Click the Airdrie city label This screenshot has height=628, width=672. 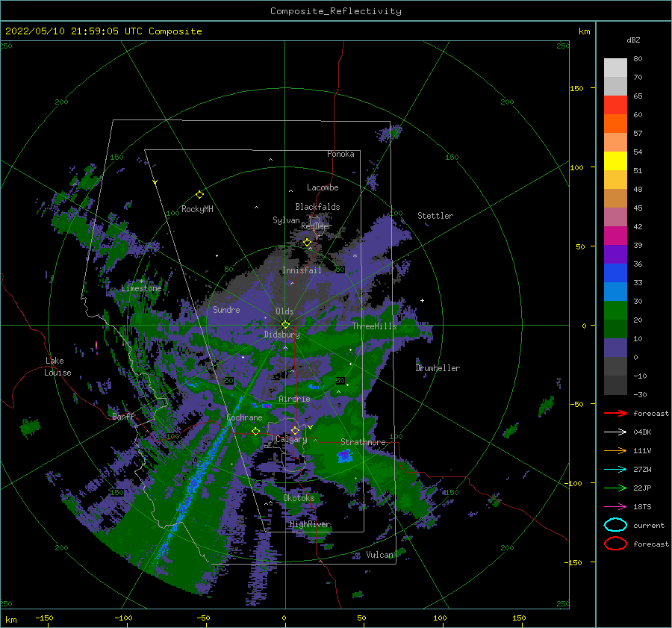[294, 399]
